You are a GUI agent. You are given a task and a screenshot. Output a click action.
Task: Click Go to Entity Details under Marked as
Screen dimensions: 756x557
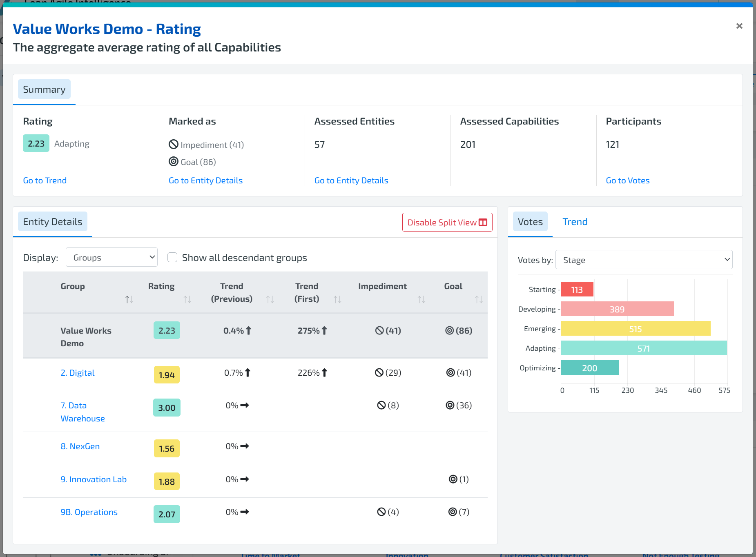point(205,180)
